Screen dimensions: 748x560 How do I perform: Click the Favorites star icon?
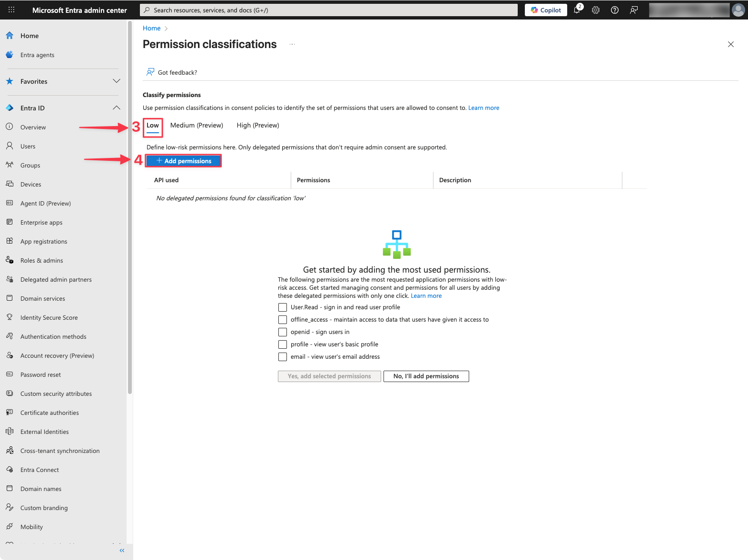pyautogui.click(x=10, y=81)
